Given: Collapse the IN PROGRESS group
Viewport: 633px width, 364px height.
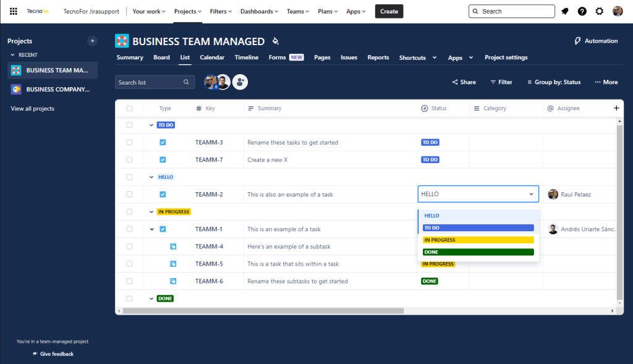Looking at the screenshot, I should click(x=151, y=211).
